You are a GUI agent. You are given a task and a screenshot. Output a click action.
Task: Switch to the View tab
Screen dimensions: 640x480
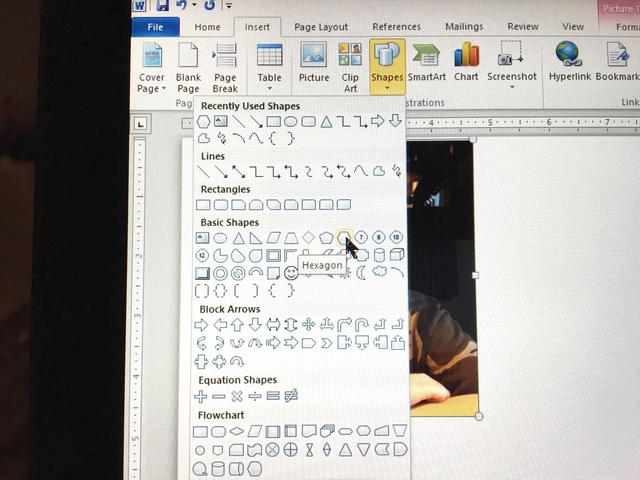pyautogui.click(x=573, y=27)
